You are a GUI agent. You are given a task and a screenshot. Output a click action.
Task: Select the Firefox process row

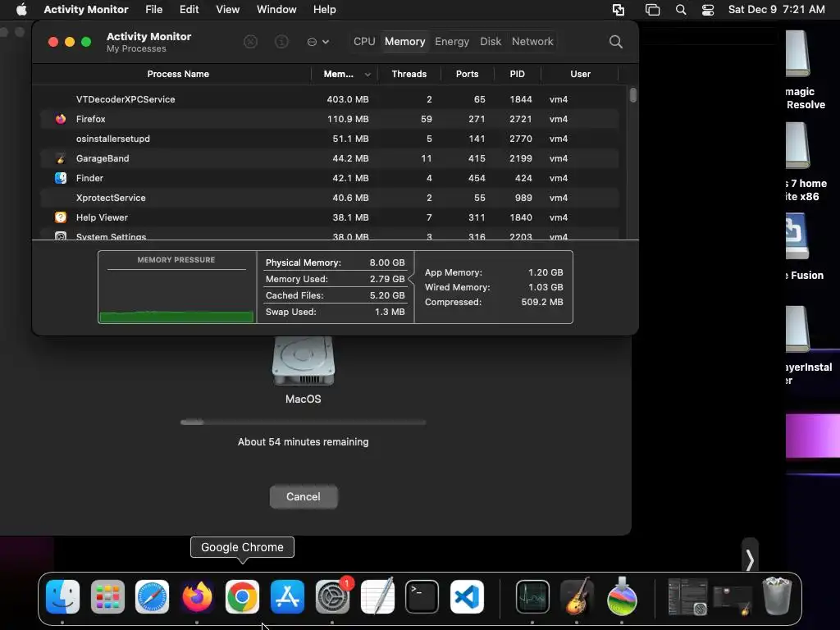click(x=330, y=119)
